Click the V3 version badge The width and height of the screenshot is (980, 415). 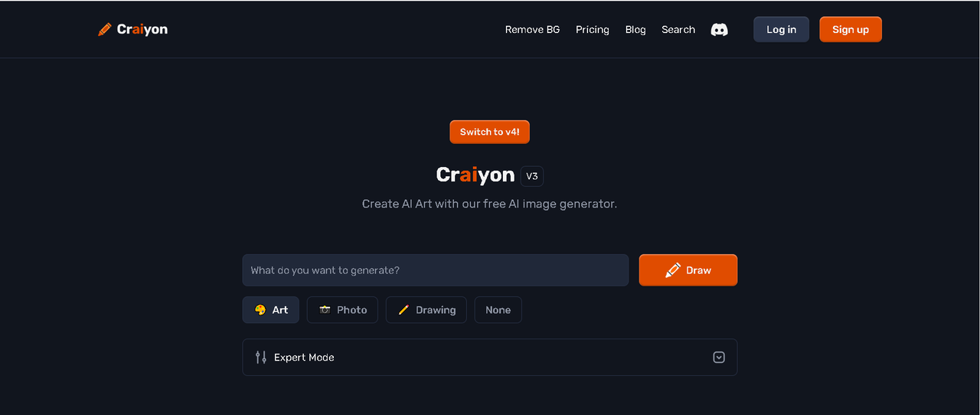point(532,176)
